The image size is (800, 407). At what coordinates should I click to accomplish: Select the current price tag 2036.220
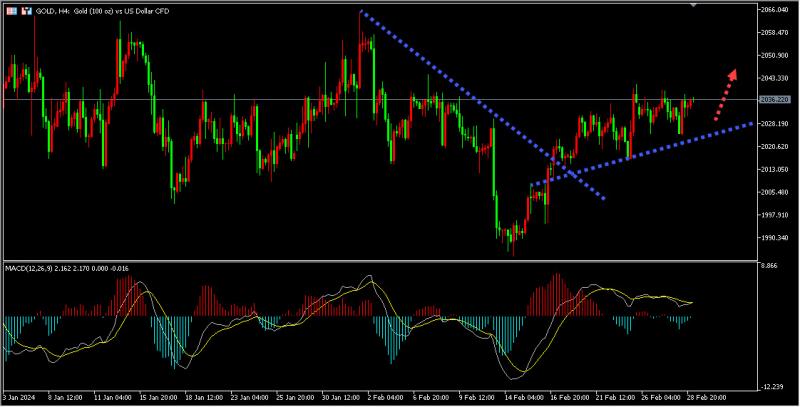point(774,100)
